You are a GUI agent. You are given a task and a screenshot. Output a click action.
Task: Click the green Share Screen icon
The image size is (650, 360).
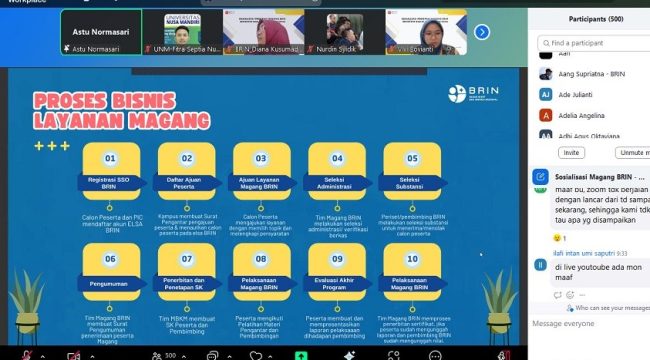tap(301, 356)
